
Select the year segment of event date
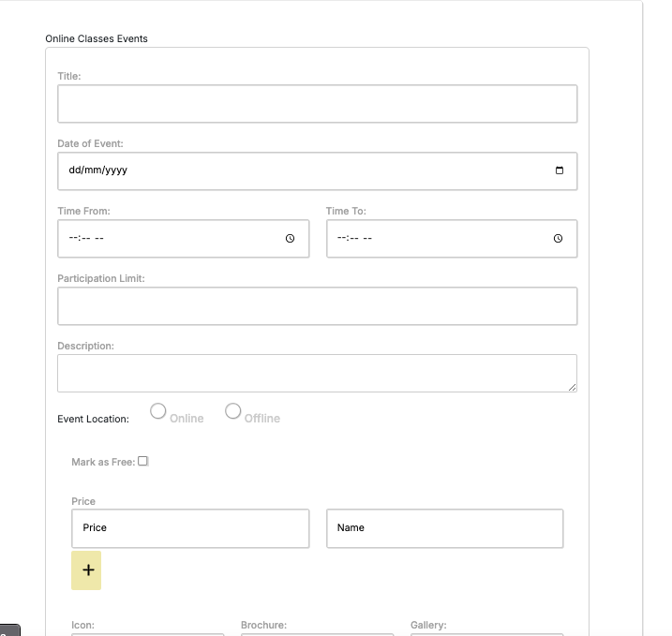tap(116, 171)
